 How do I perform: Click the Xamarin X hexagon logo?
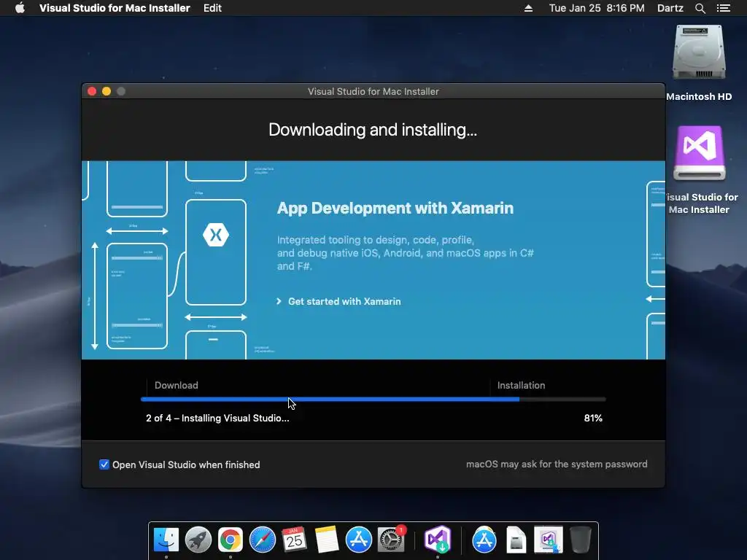216,235
